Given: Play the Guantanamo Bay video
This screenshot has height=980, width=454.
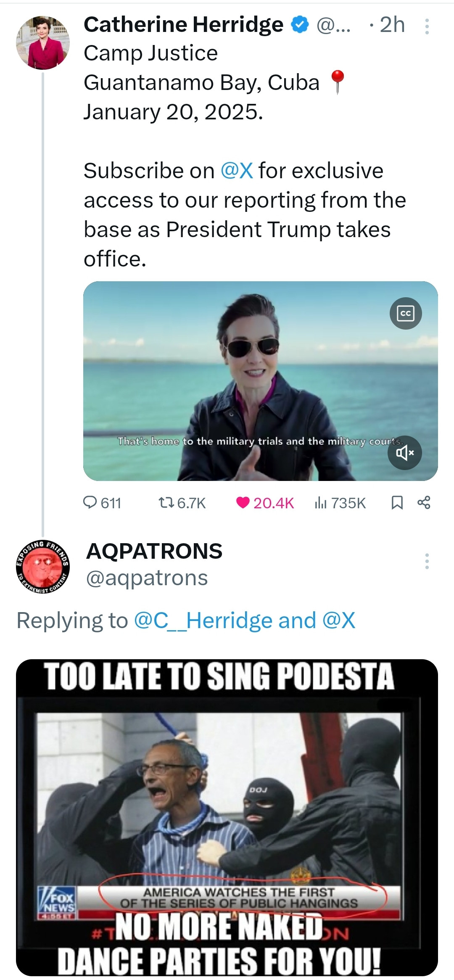Looking at the screenshot, I should coord(260,380).
